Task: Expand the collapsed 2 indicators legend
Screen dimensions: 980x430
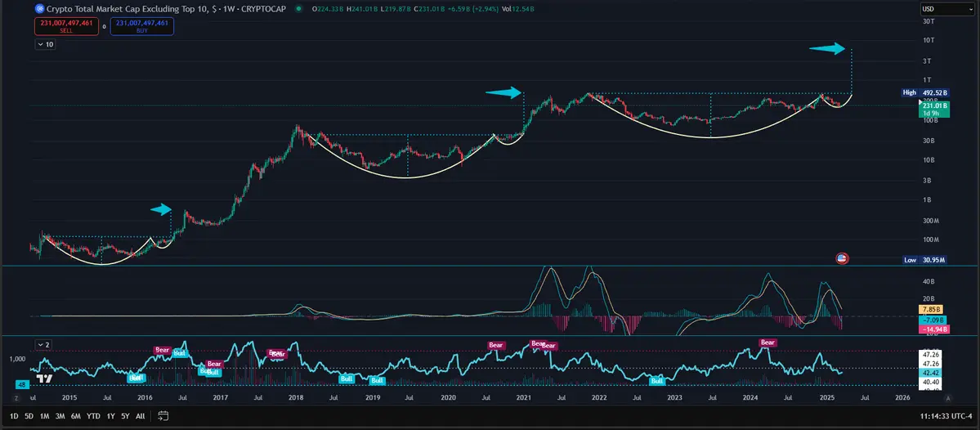Action: pyautogui.click(x=44, y=344)
